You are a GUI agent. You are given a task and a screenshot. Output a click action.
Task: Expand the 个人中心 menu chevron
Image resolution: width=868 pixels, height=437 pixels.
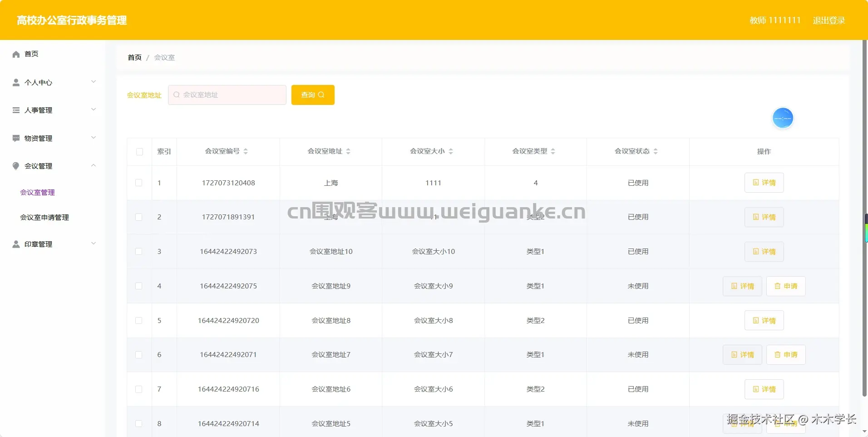[x=94, y=82]
